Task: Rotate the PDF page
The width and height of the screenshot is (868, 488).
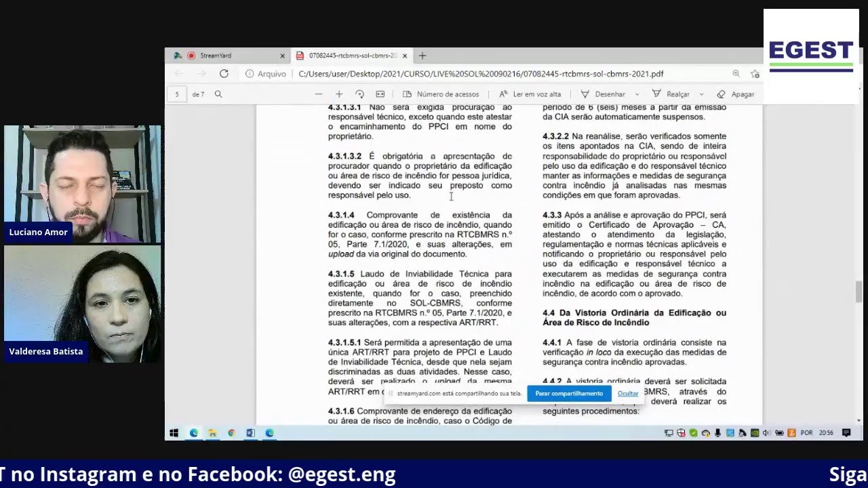Action: (x=359, y=94)
